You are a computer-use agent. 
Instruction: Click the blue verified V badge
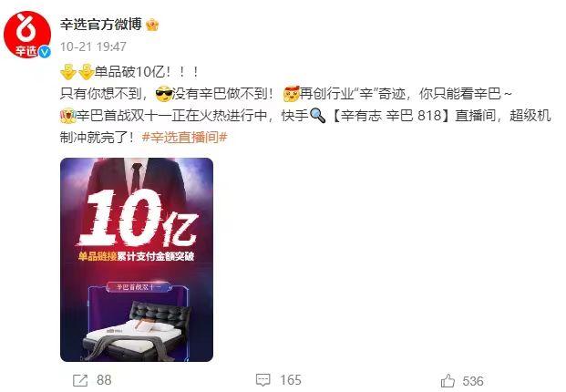click(x=45, y=52)
